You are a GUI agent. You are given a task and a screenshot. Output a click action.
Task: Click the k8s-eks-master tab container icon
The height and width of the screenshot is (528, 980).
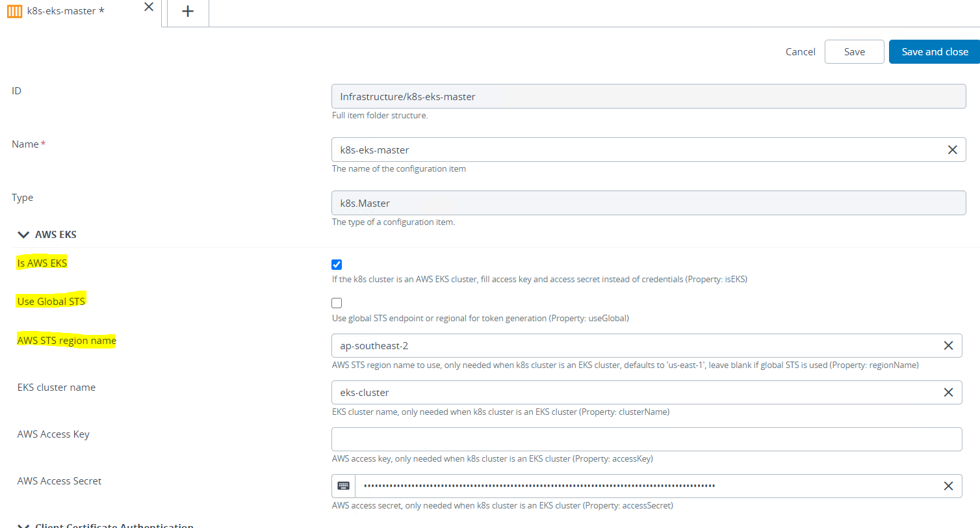click(x=14, y=12)
